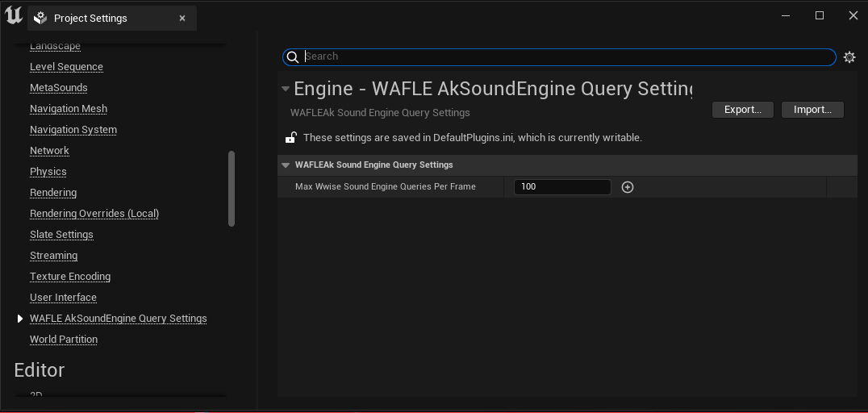Open the settings gear next to search

click(x=849, y=57)
